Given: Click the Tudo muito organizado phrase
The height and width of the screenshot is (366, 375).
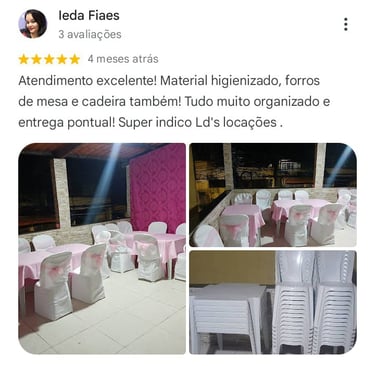Looking at the screenshot, I should pos(252,101).
